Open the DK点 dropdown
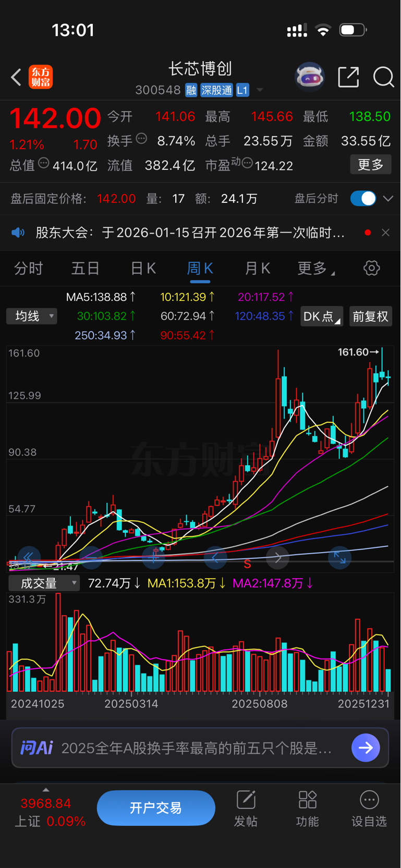The width and height of the screenshot is (401, 868). click(322, 316)
